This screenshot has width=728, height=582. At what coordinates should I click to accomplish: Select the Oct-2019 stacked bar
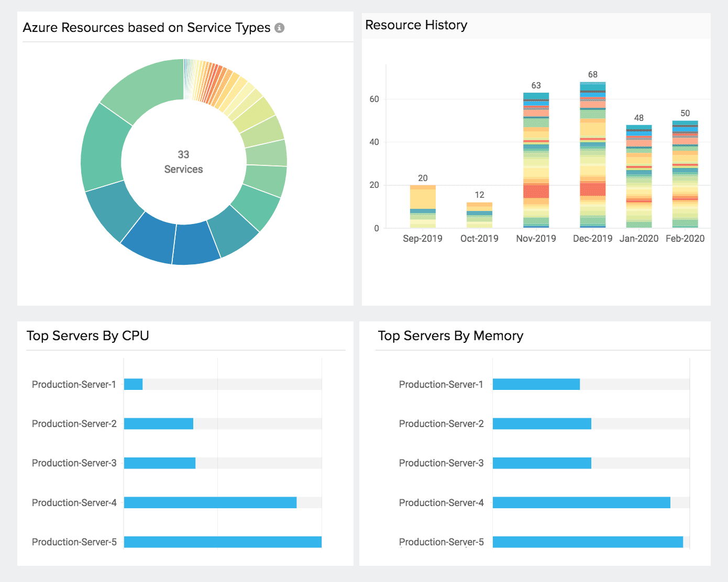coord(479,215)
